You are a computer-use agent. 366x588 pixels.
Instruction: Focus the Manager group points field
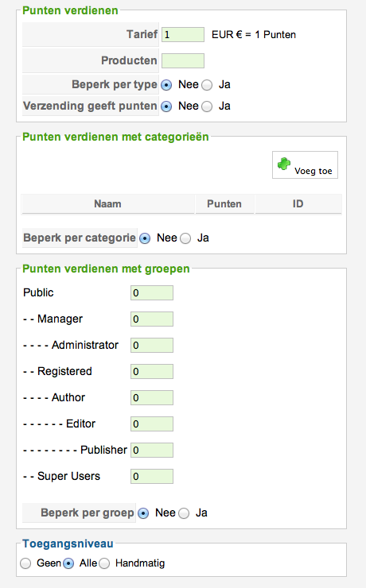coord(152,319)
